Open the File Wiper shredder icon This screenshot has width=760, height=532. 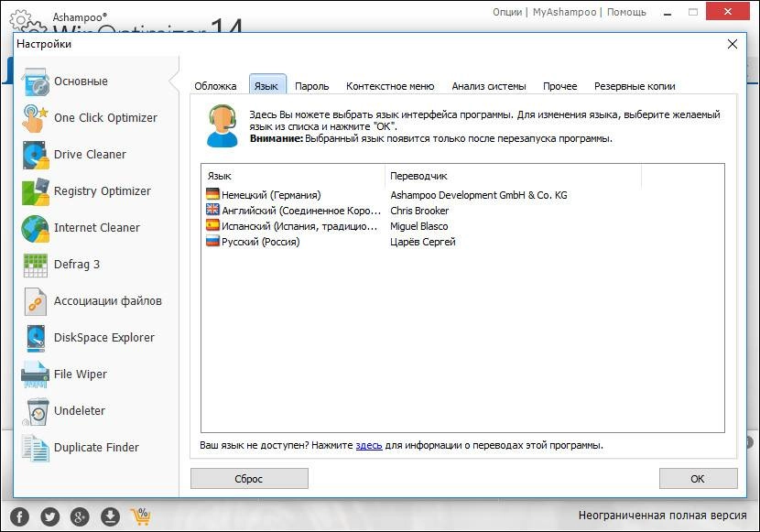coord(36,375)
